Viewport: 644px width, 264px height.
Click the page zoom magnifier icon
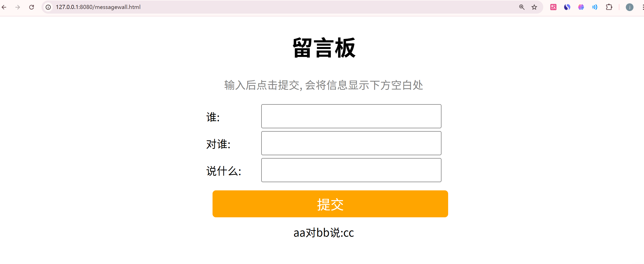[x=521, y=7]
